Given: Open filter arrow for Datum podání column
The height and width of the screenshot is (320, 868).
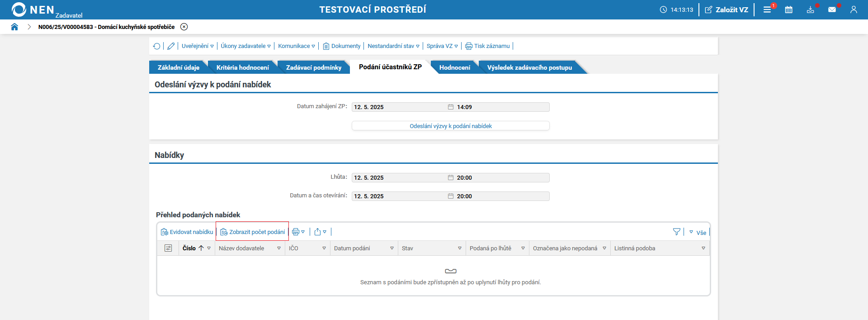Looking at the screenshot, I should point(392,248).
